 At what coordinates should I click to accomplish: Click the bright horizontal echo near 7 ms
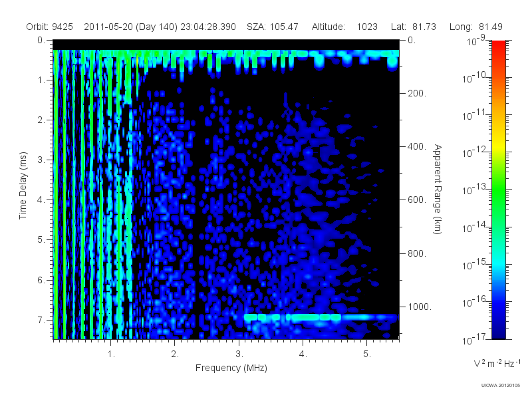click(x=319, y=317)
